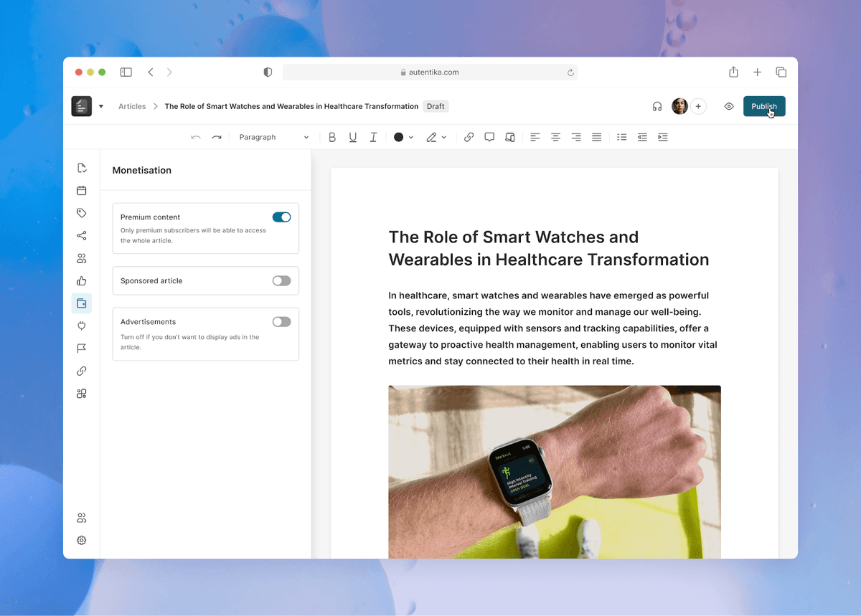Enable the Sponsored article toggle
This screenshot has height=616, width=861.
pos(282,280)
